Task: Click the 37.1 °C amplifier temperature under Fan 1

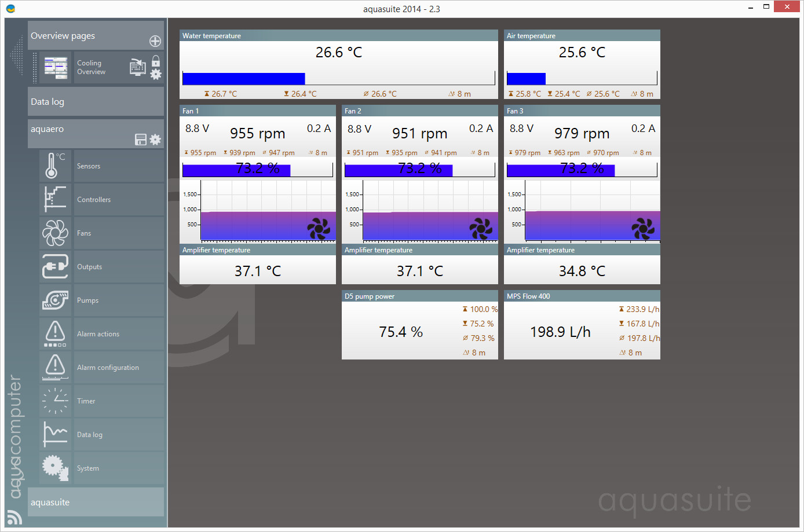Action: tap(258, 271)
